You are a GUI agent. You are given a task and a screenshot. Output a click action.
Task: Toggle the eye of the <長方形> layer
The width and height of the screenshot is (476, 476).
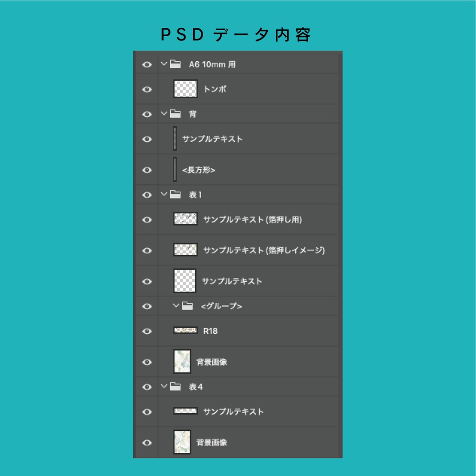[147, 170]
